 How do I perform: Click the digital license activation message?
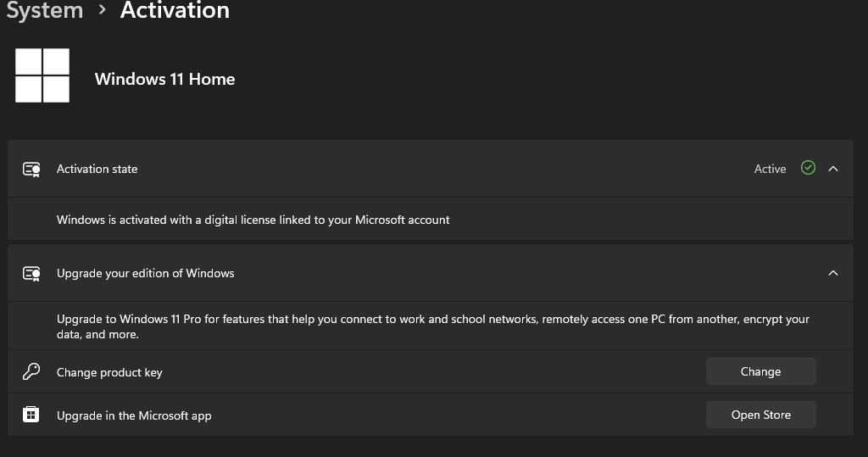point(253,220)
